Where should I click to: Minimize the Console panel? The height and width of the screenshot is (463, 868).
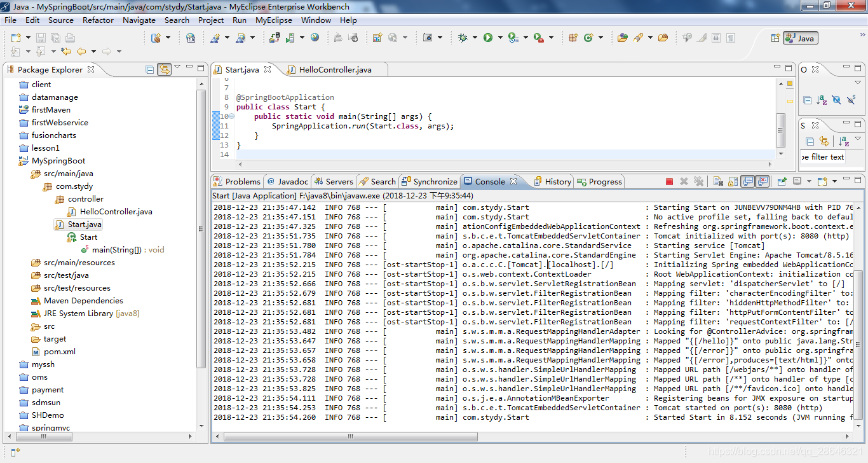click(846, 178)
